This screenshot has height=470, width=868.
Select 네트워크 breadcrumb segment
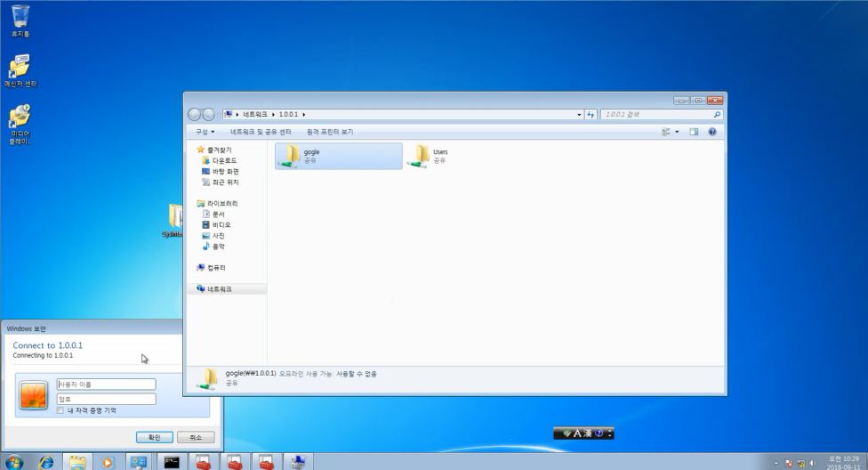[254, 114]
